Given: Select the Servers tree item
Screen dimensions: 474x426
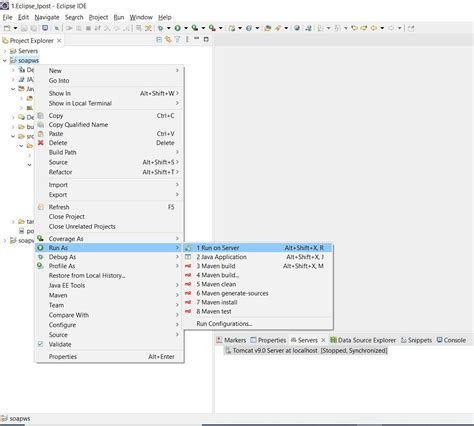Looking at the screenshot, I should coord(28,51).
